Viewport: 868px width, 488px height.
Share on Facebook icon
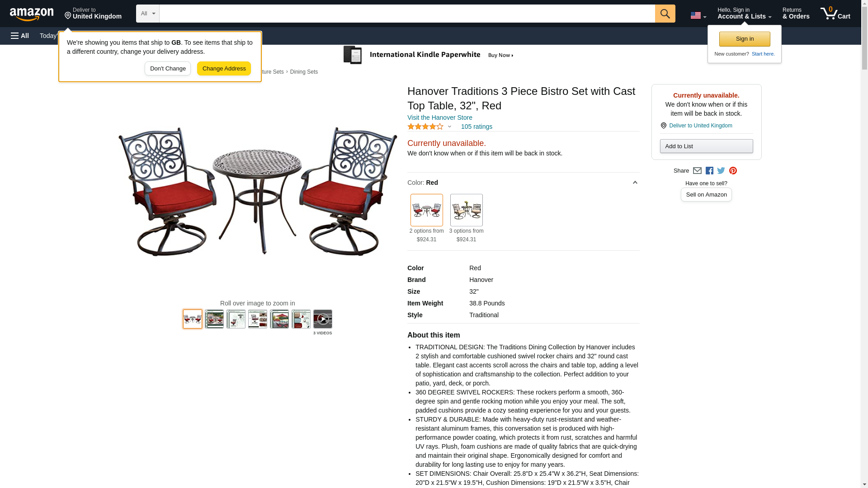[x=709, y=171]
